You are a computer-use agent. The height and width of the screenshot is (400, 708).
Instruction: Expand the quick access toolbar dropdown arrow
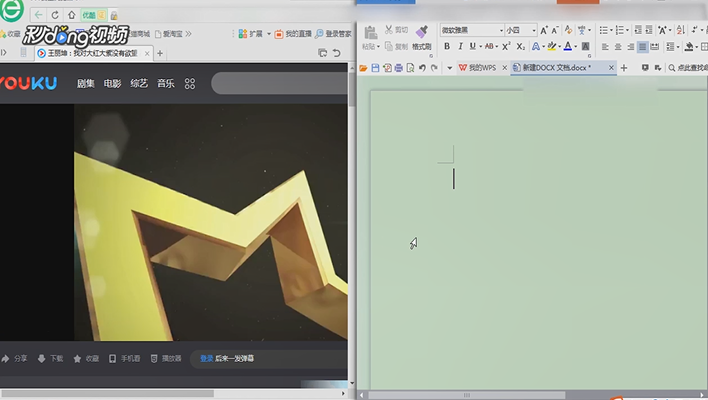[449, 68]
